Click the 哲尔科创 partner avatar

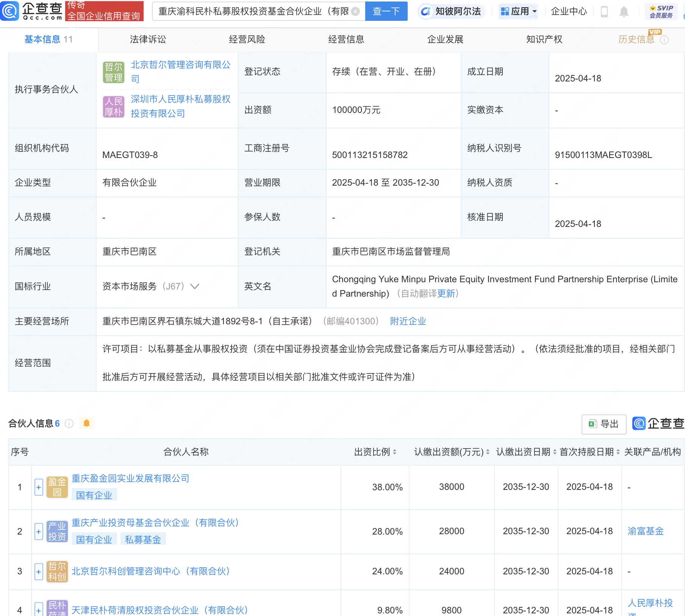[x=57, y=572]
